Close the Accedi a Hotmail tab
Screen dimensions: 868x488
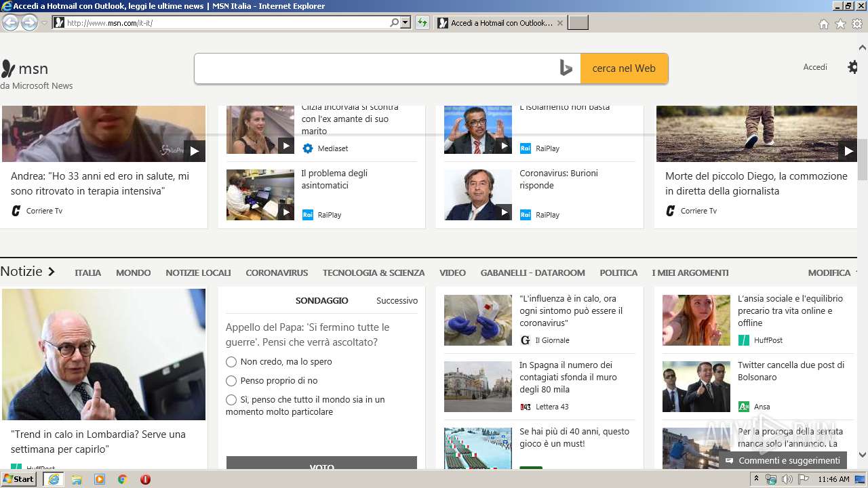pos(559,23)
